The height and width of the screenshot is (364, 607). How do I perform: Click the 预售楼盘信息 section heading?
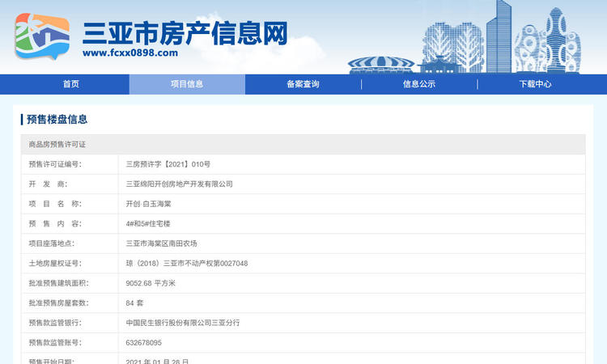click(57, 119)
